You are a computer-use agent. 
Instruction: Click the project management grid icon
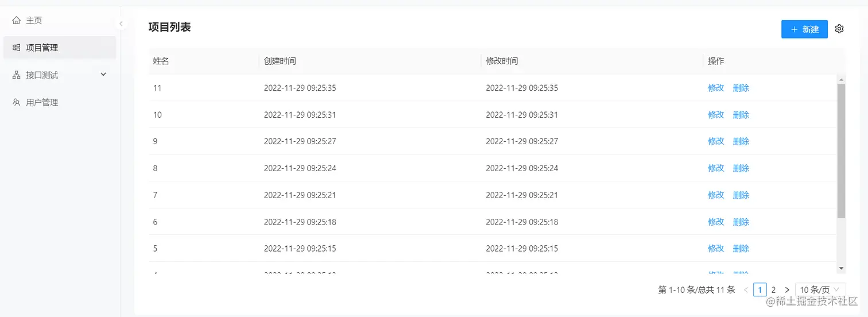click(x=16, y=48)
